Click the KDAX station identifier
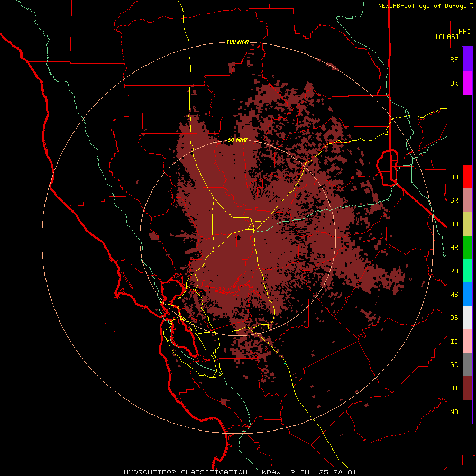Image resolution: width=476 pixels, height=476 pixels. coord(271,472)
